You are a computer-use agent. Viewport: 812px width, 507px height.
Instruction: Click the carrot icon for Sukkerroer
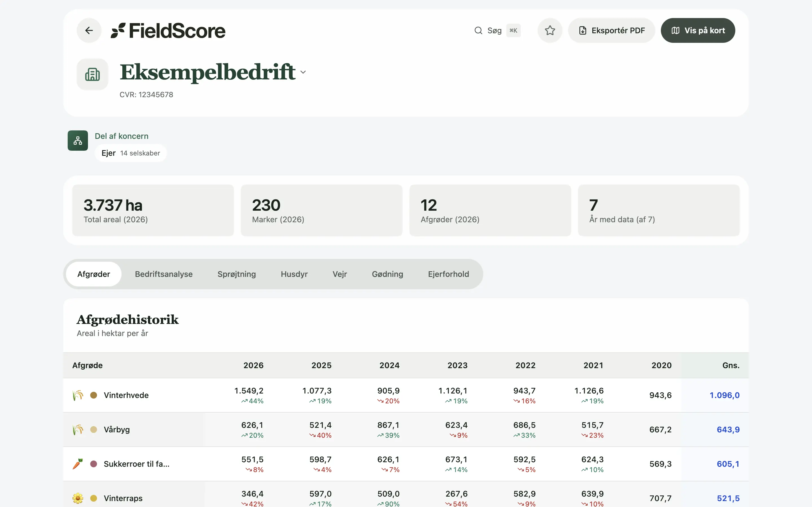tap(78, 464)
